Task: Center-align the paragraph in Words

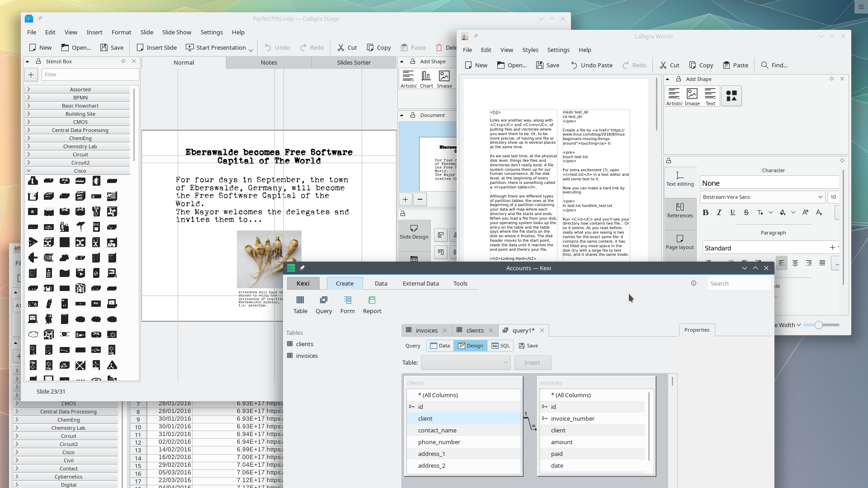Action: 795,263
